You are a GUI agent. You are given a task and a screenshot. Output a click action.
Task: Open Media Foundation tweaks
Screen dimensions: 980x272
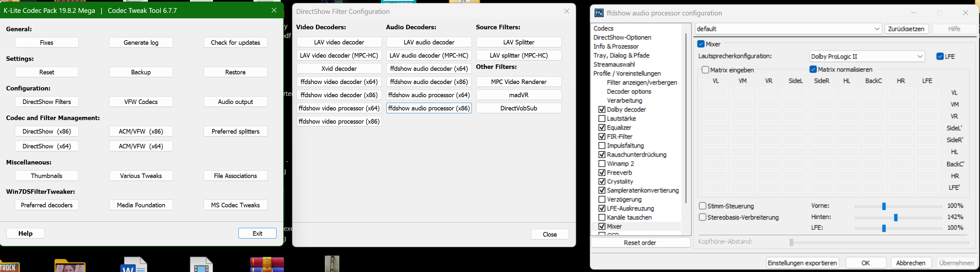[141, 205]
